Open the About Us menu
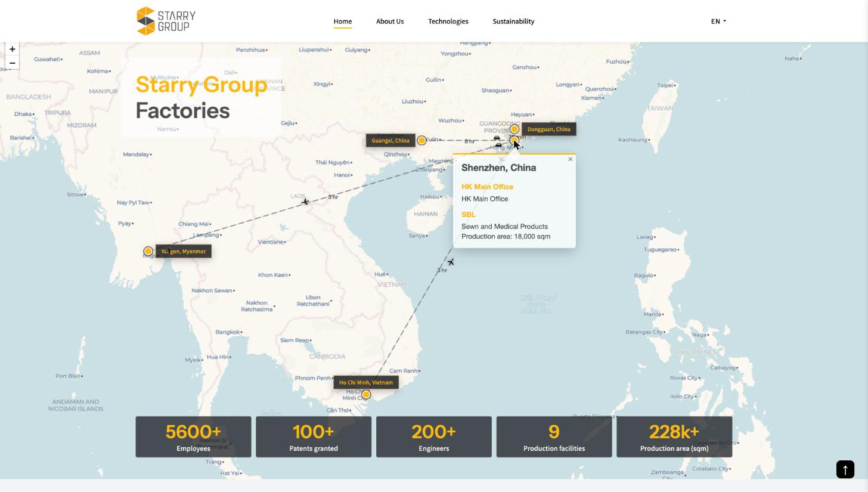Screen dimensions: 868x492 coord(390,21)
